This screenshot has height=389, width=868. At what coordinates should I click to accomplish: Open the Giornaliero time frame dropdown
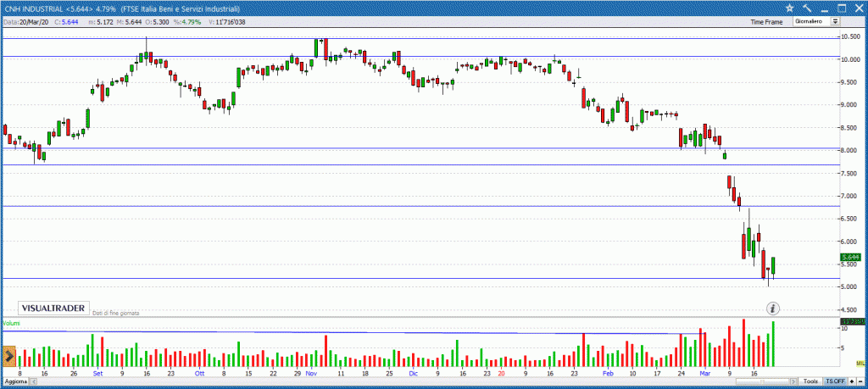click(x=816, y=21)
